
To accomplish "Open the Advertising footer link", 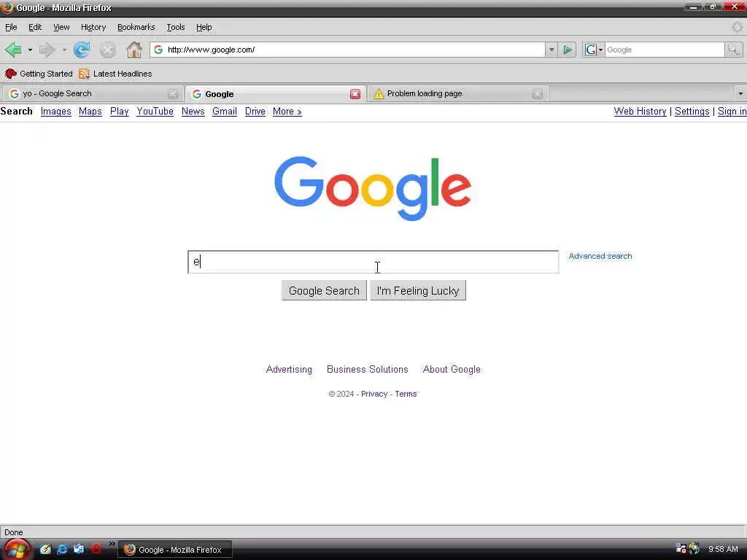I will 289,370.
